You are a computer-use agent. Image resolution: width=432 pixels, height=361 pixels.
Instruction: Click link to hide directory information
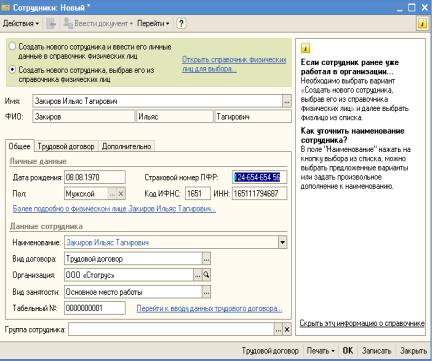click(x=362, y=323)
